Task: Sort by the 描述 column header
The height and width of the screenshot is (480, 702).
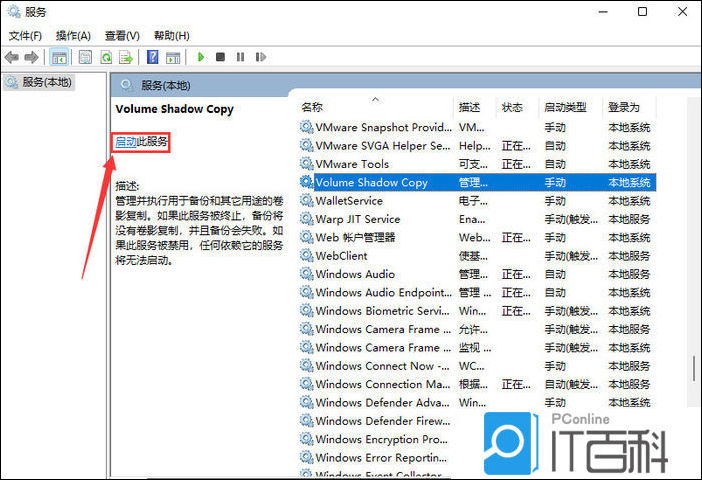Action: [469, 107]
